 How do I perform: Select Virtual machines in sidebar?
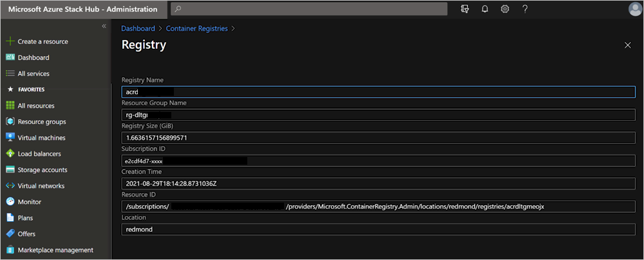41,138
